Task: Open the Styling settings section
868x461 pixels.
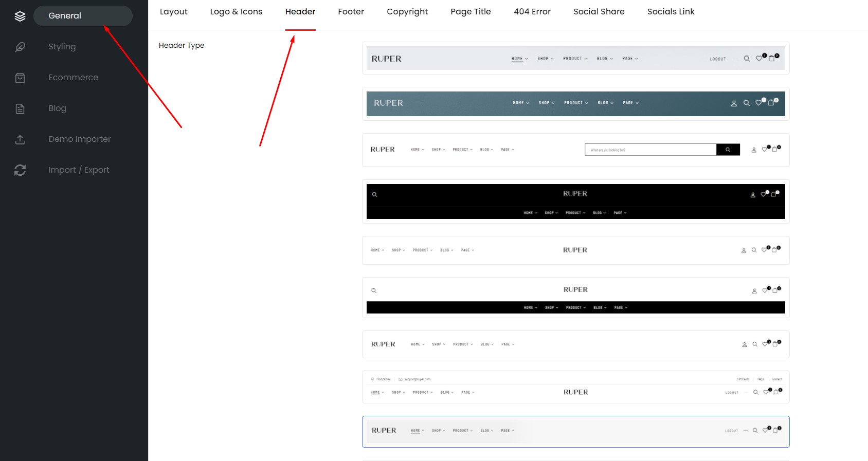Action: tap(62, 47)
